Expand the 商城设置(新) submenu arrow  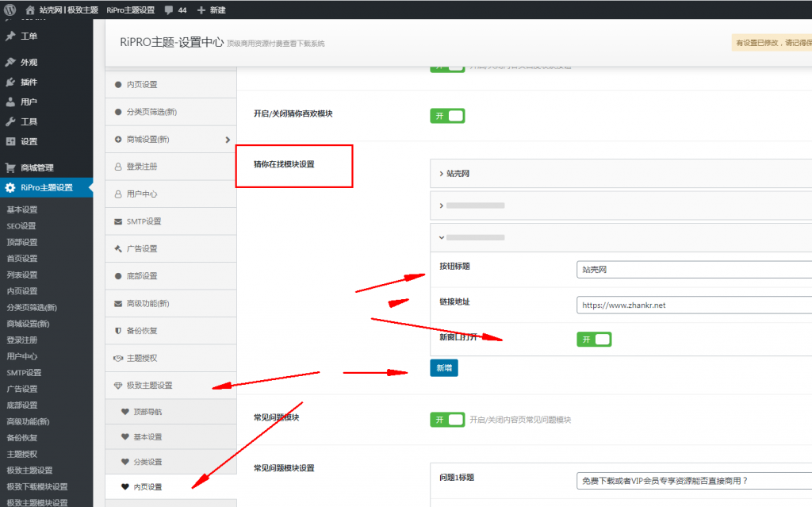click(228, 140)
